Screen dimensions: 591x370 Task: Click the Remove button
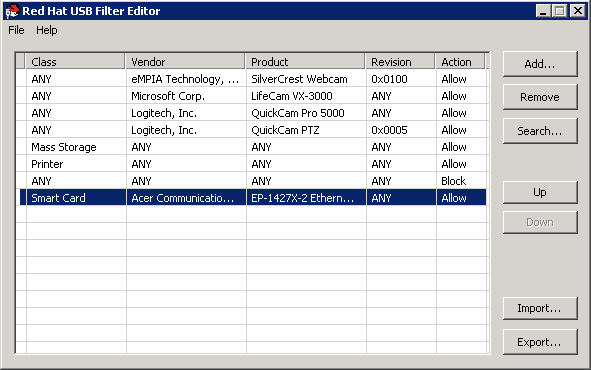pos(540,97)
